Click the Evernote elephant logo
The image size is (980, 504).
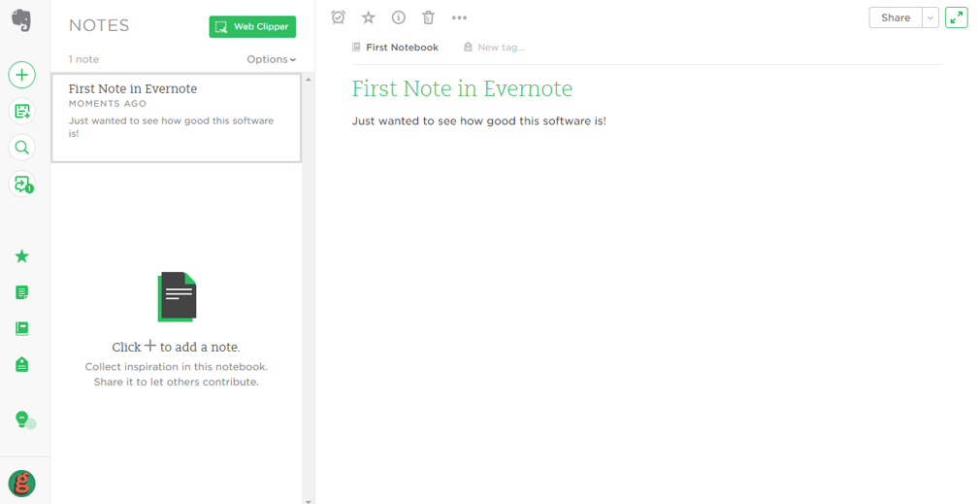click(21, 20)
